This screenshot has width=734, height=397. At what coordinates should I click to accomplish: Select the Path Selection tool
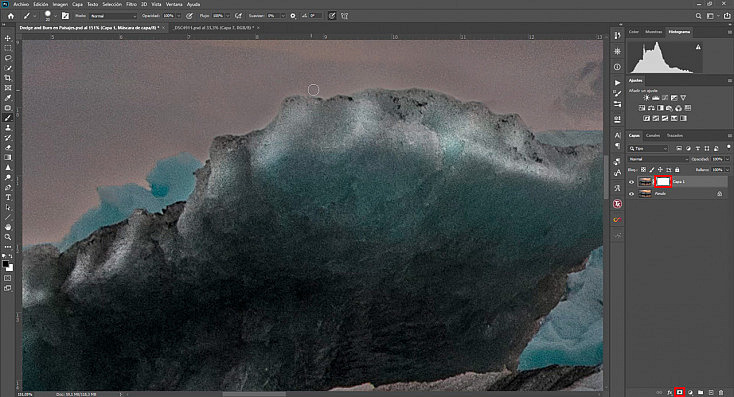pos(7,207)
